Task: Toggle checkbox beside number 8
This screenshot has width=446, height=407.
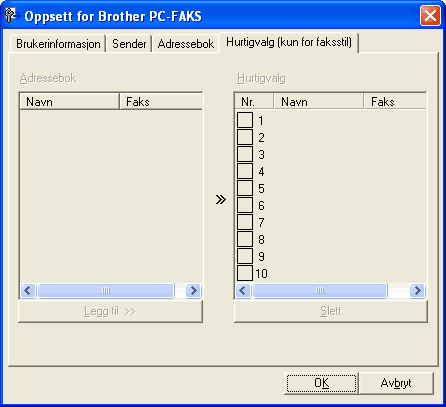Action: click(245, 239)
